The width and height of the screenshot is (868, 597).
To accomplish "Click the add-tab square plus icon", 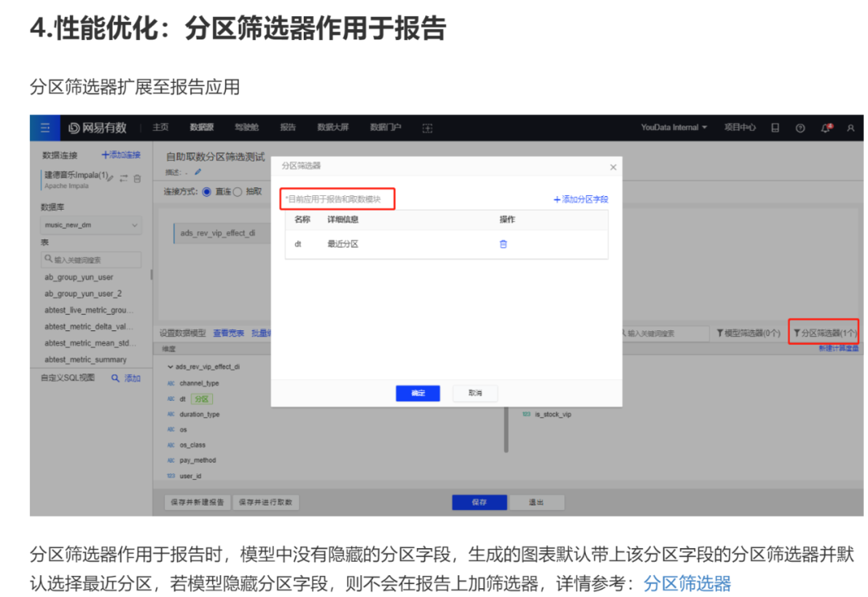I will 428,129.
